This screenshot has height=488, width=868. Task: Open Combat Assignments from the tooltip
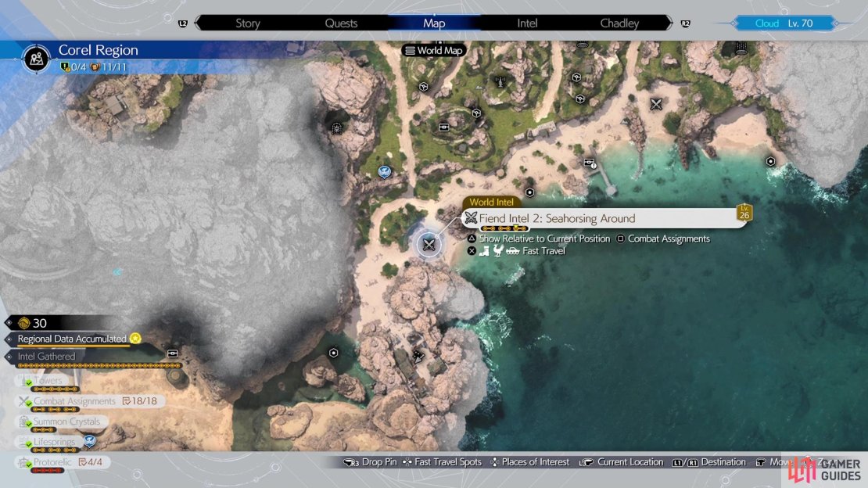pos(668,239)
